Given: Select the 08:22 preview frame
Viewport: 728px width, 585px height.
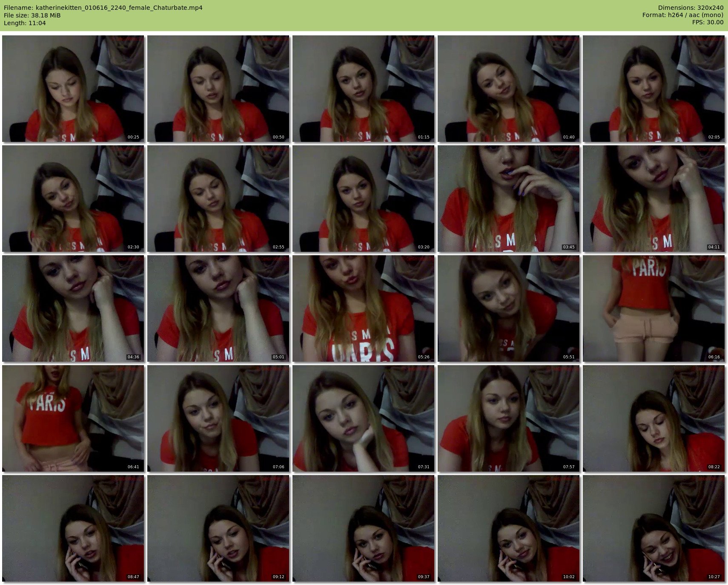Looking at the screenshot, I should (654, 418).
